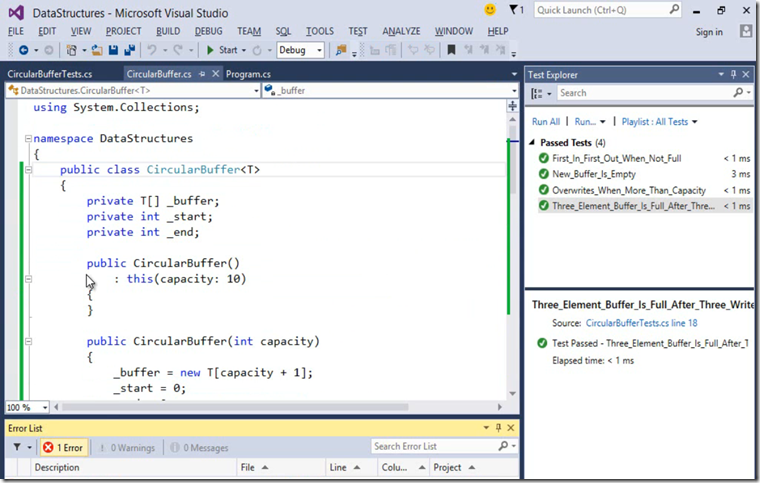Toggle auto-hide pin on Test Explorer
The height and width of the screenshot is (483, 760).
click(733, 74)
